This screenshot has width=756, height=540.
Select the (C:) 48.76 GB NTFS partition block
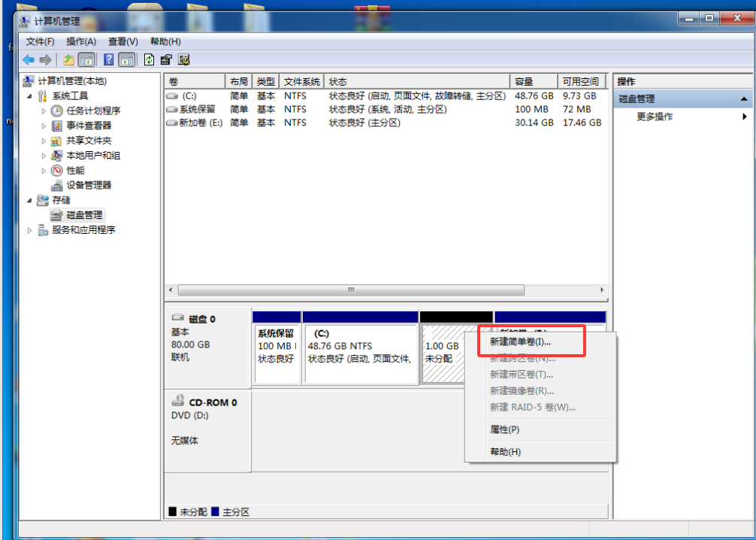(361, 353)
